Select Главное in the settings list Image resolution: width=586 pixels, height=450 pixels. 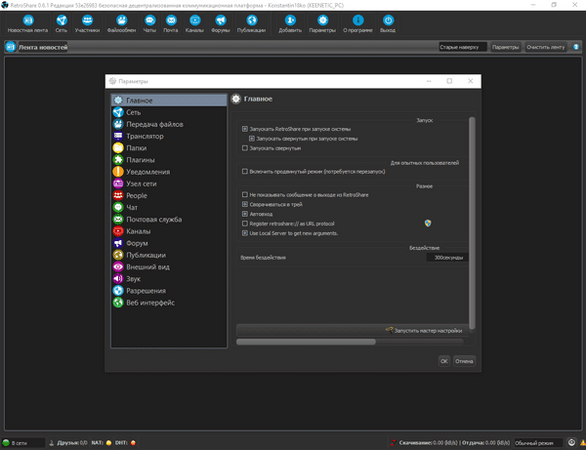pyautogui.click(x=169, y=100)
